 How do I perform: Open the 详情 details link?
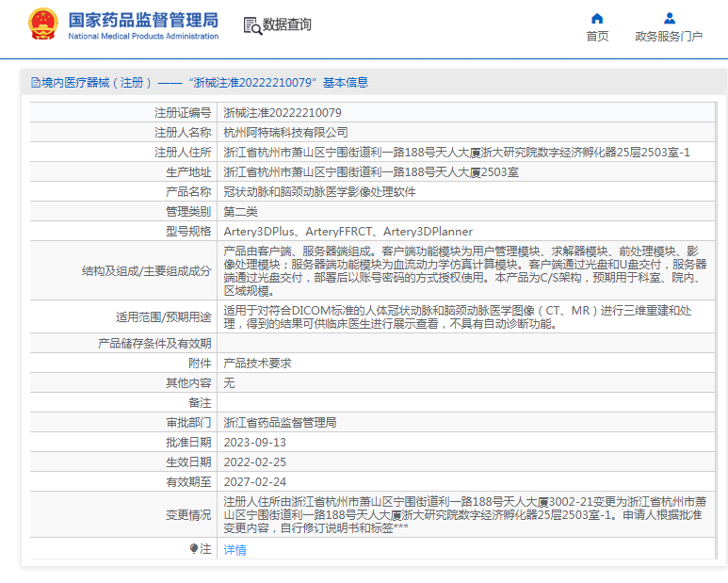tap(235, 550)
